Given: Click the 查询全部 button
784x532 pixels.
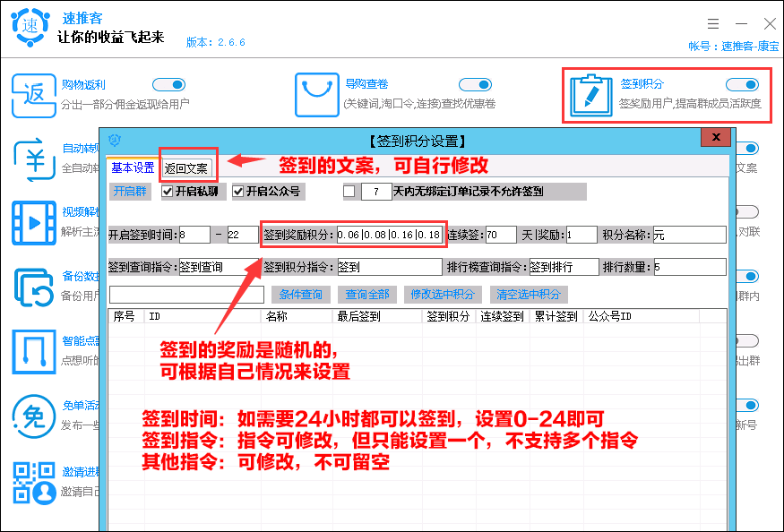Looking at the screenshot, I should pyautogui.click(x=367, y=295).
